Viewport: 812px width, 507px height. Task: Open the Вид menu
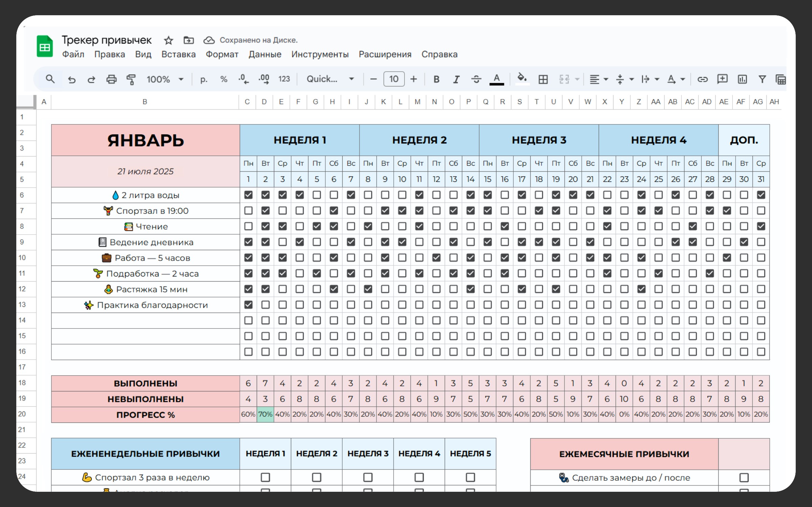(143, 54)
